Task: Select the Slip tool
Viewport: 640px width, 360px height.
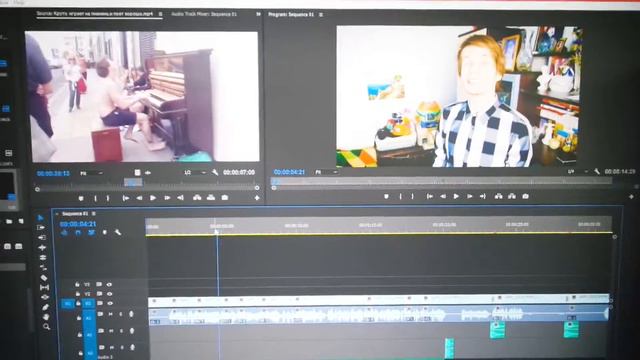Action: (44, 287)
